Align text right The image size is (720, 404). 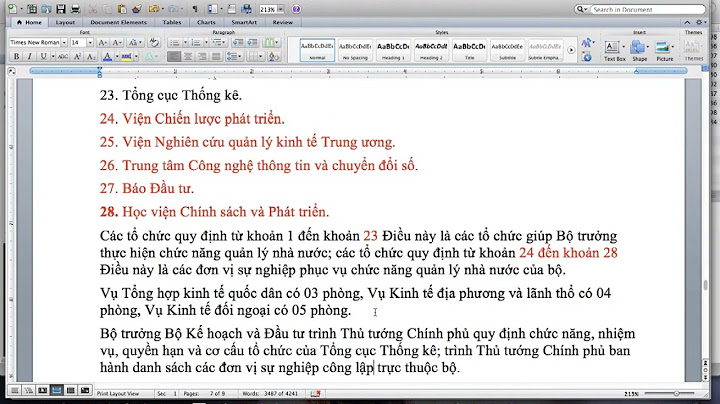(x=202, y=56)
